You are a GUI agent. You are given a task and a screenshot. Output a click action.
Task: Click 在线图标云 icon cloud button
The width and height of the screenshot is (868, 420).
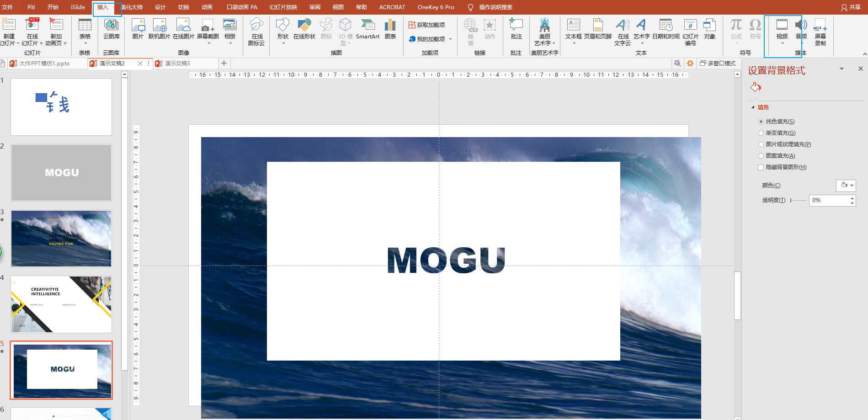(256, 32)
